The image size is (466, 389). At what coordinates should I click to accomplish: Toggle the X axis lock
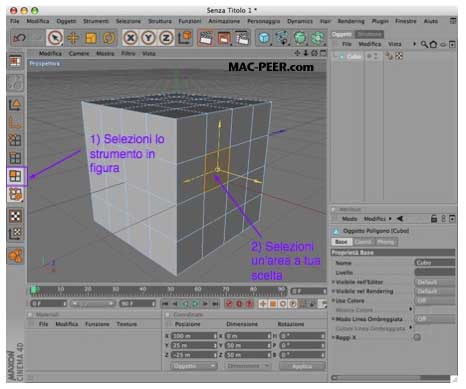click(x=131, y=38)
